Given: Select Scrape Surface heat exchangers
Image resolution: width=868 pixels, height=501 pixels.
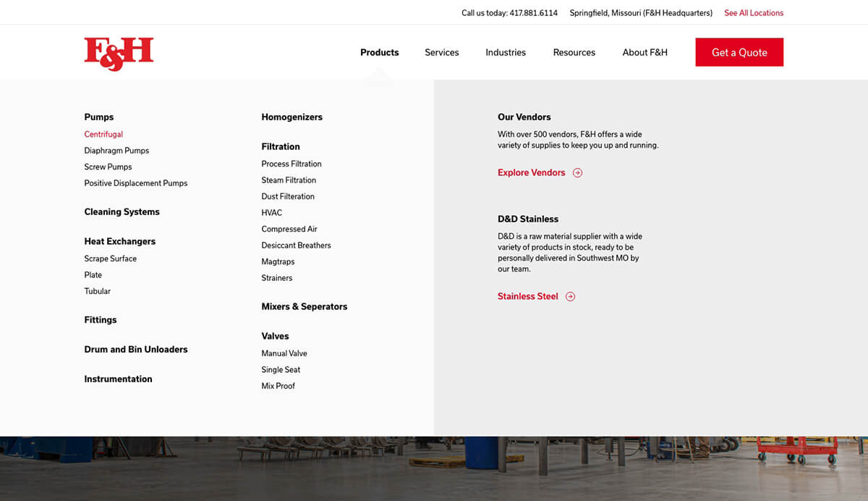Looking at the screenshot, I should 111,258.
